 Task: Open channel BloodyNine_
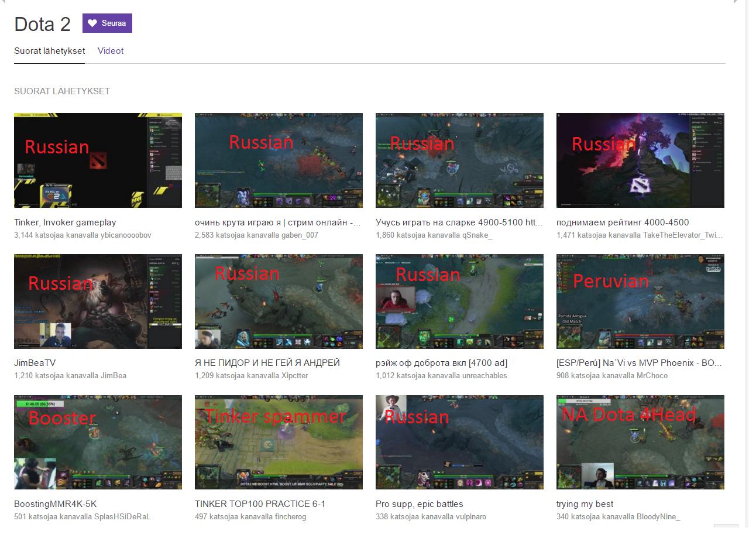tap(658, 517)
